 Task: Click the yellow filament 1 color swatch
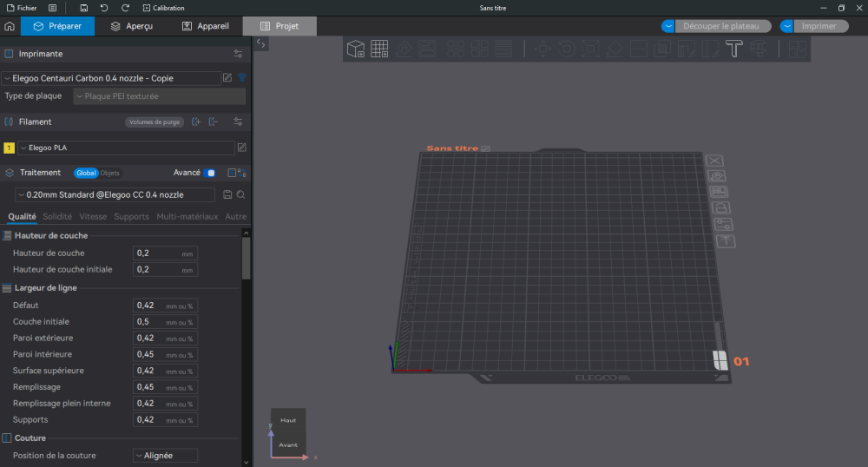(x=9, y=148)
